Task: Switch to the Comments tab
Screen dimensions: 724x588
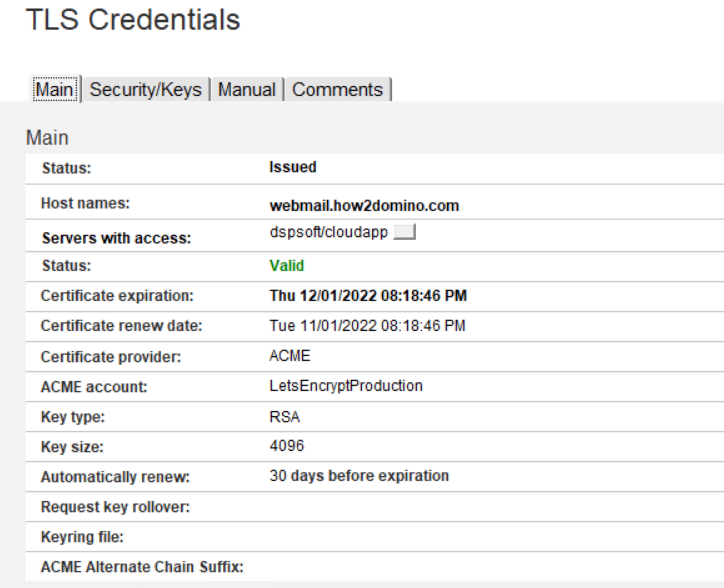Action: coord(338,89)
